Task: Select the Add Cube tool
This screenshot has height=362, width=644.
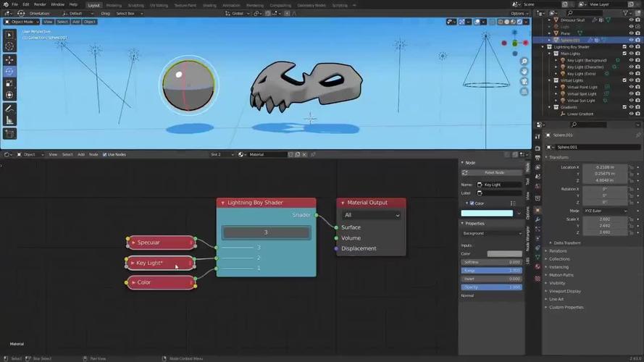Action: (9, 134)
